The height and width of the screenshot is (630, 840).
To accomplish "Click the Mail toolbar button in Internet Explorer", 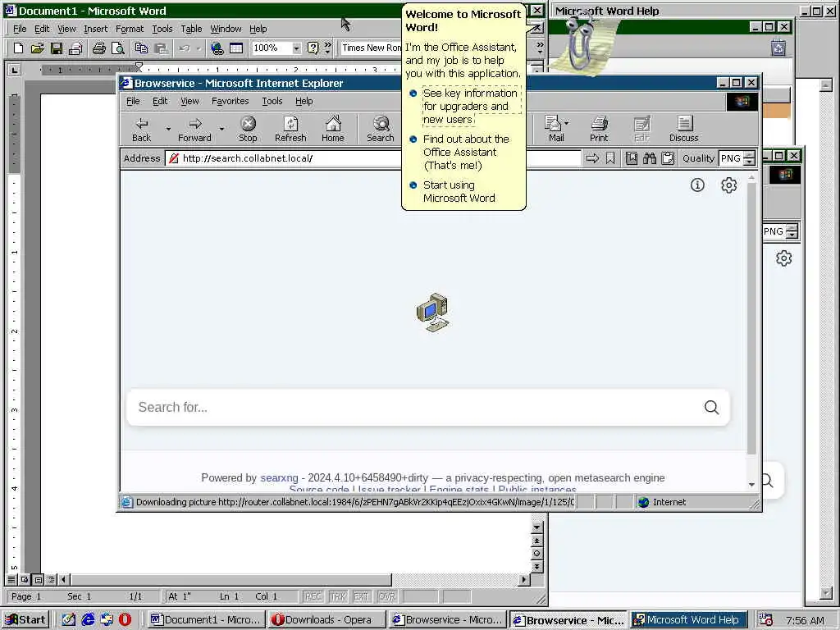I will click(555, 129).
